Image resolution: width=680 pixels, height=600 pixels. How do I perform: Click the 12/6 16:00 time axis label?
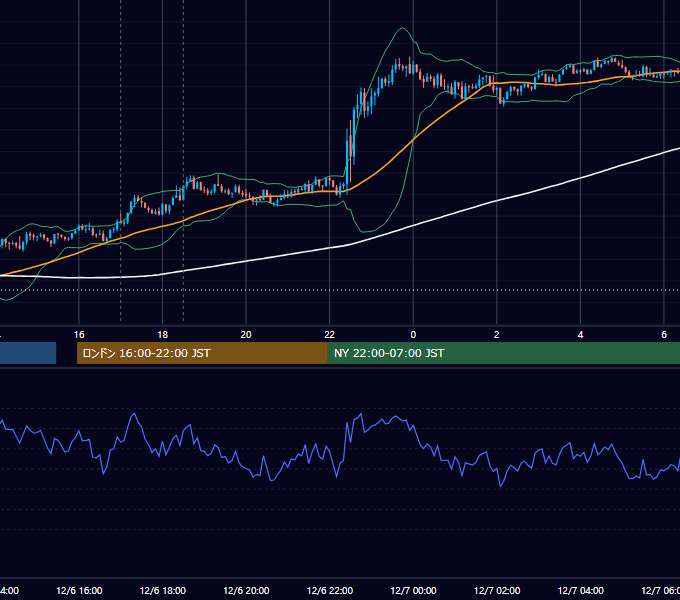pyautogui.click(x=79, y=590)
